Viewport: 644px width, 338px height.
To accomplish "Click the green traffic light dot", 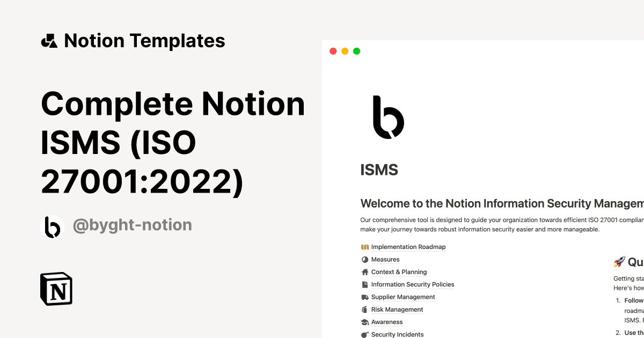I will click(x=356, y=50).
